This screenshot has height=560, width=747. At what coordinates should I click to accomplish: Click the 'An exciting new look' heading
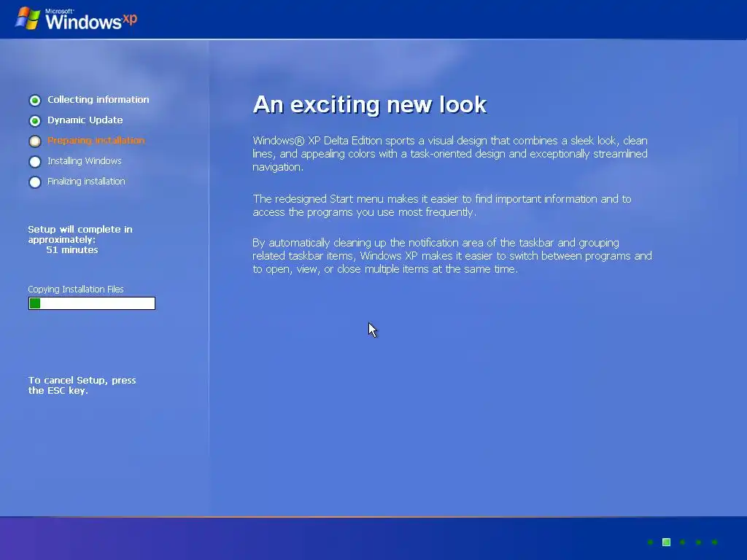pos(370,104)
